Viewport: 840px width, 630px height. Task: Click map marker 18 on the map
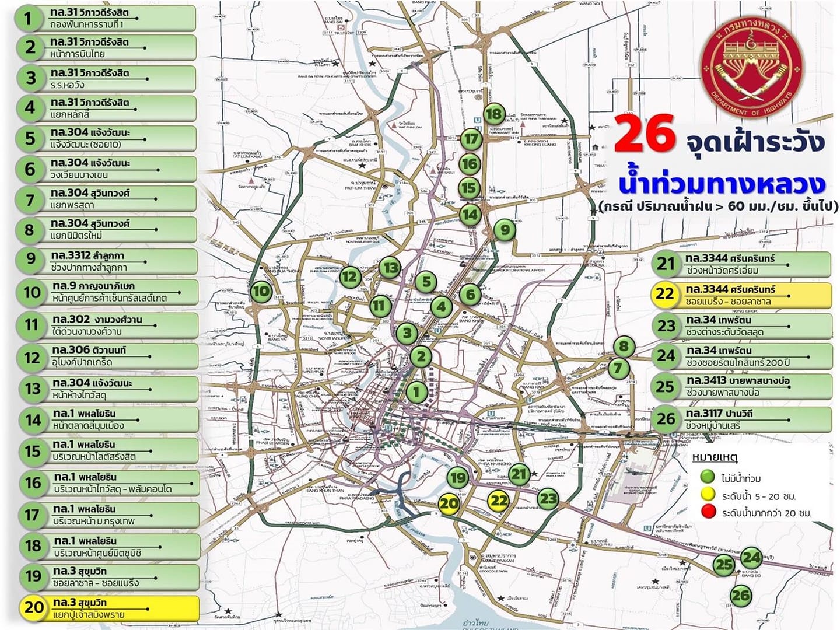point(494,114)
